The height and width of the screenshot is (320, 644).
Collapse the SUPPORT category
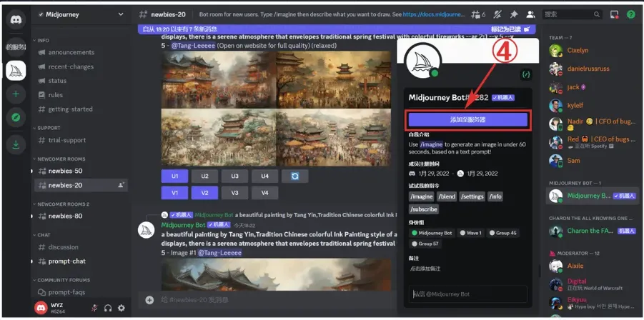(x=49, y=128)
